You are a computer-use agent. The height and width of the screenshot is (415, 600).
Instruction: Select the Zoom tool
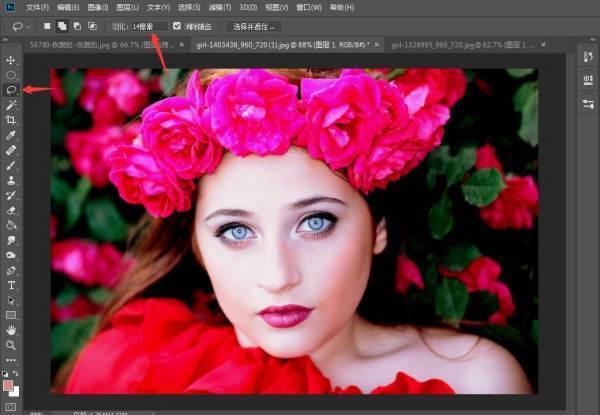click(x=11, y=345)
